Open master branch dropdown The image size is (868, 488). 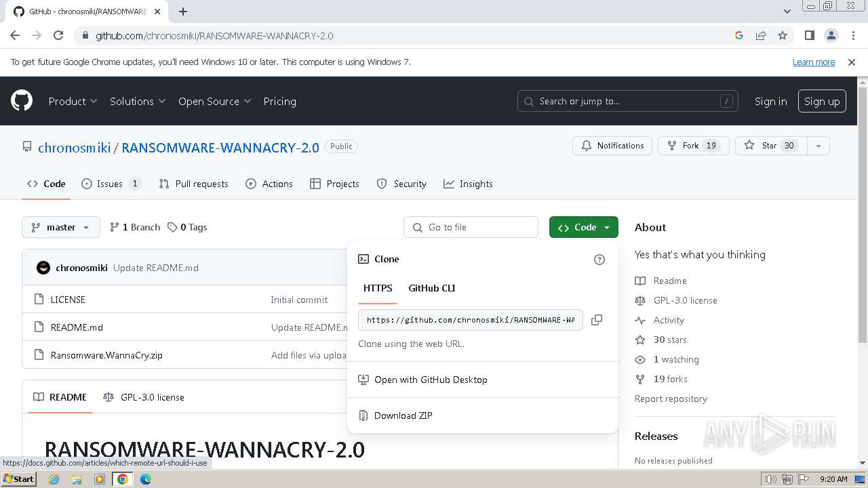pos(61,227)
